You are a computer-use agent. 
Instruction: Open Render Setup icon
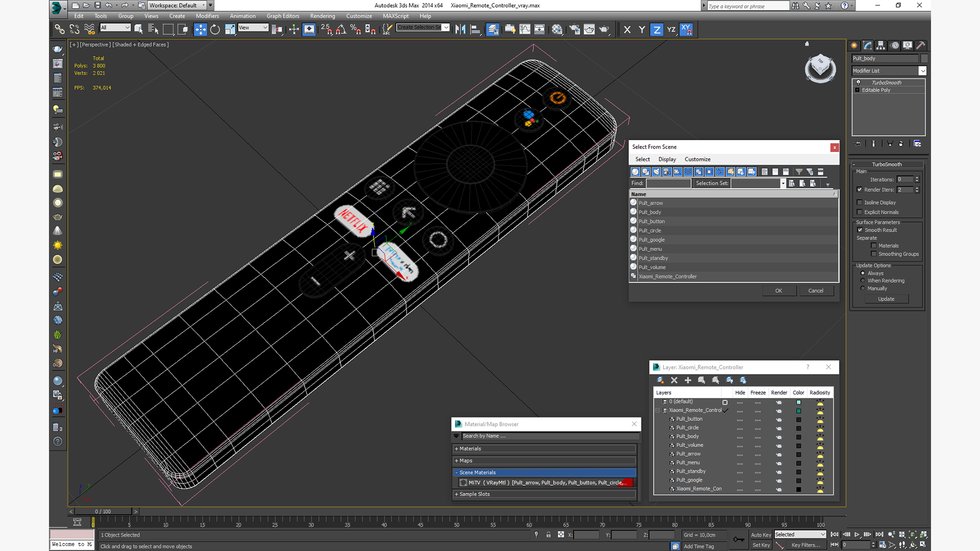tap(574, 30)
